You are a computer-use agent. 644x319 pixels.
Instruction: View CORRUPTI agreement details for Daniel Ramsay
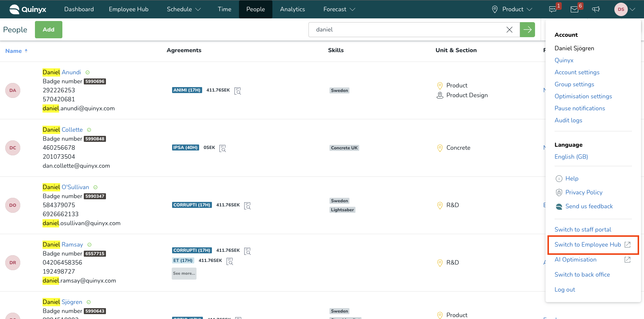point(248,251)
